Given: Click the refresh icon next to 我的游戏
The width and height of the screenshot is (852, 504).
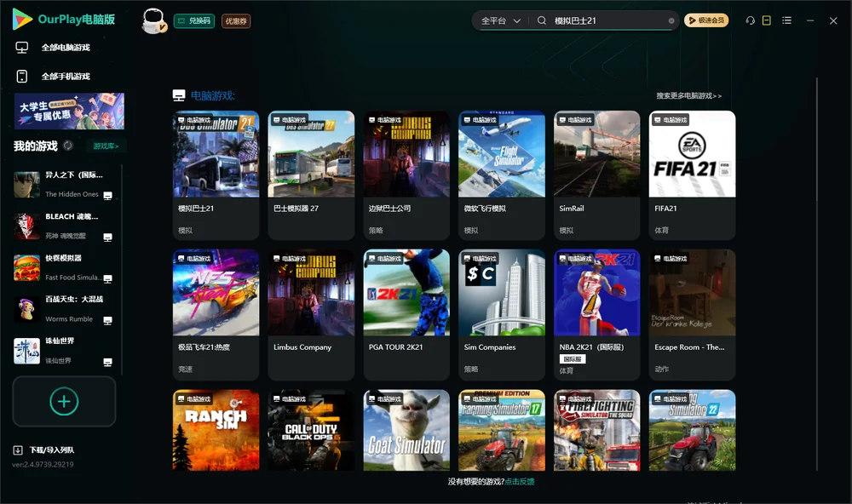Looking at the screenshot, I should click(x=68, y=146).
